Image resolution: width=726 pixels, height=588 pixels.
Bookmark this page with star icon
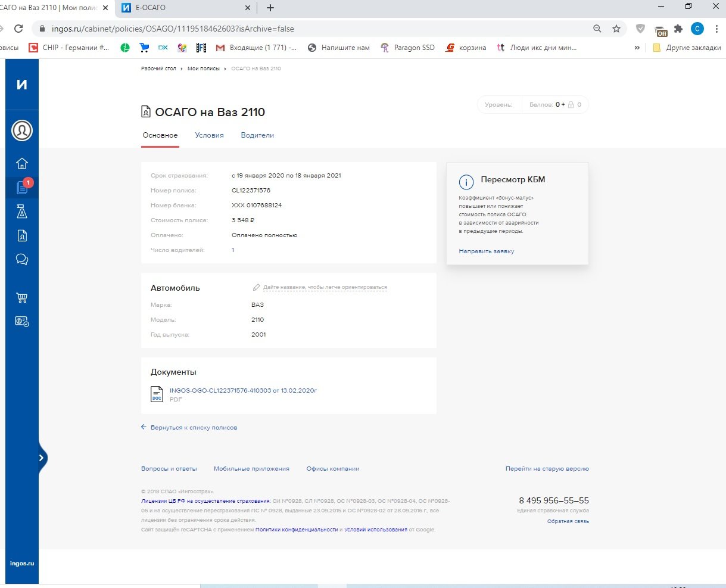[x=616, y=29]
